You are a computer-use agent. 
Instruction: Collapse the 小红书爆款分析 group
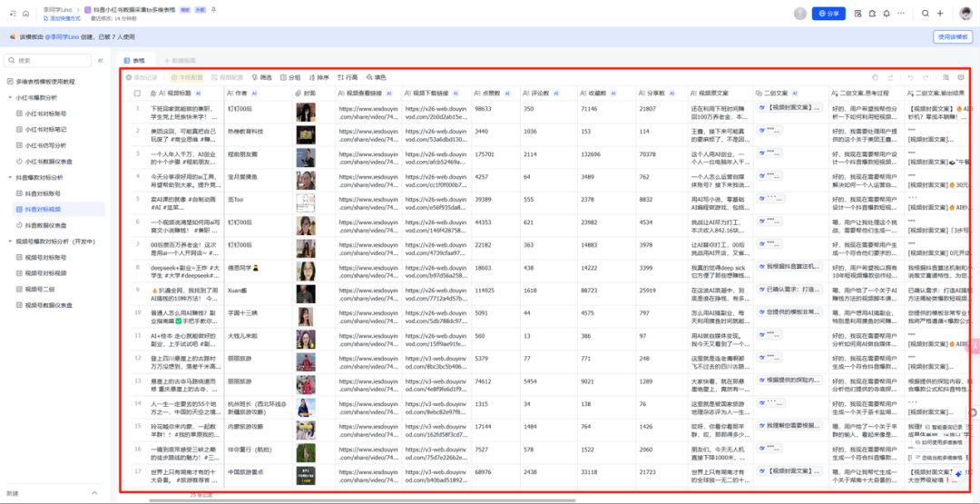10,97
